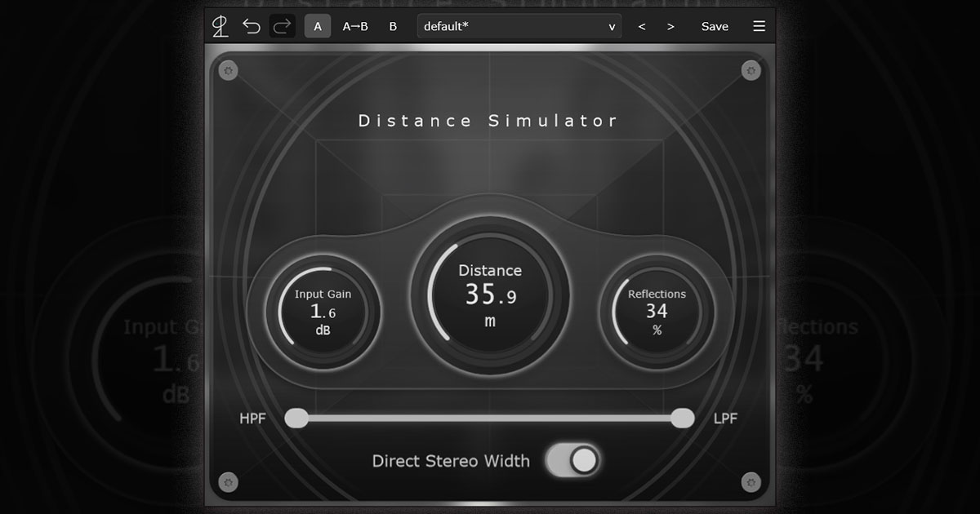Click the Reflections knob

tap(657, 312)
